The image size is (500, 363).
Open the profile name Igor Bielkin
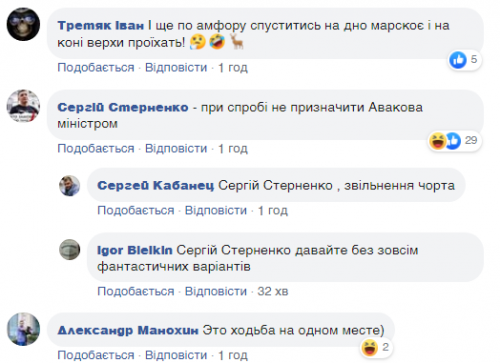(x=135, y=250)
